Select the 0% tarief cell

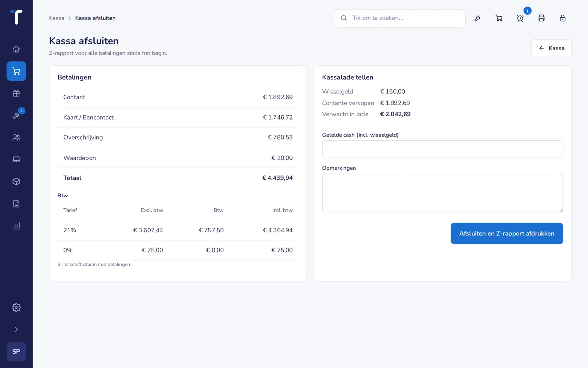click(x=68, y=250)
